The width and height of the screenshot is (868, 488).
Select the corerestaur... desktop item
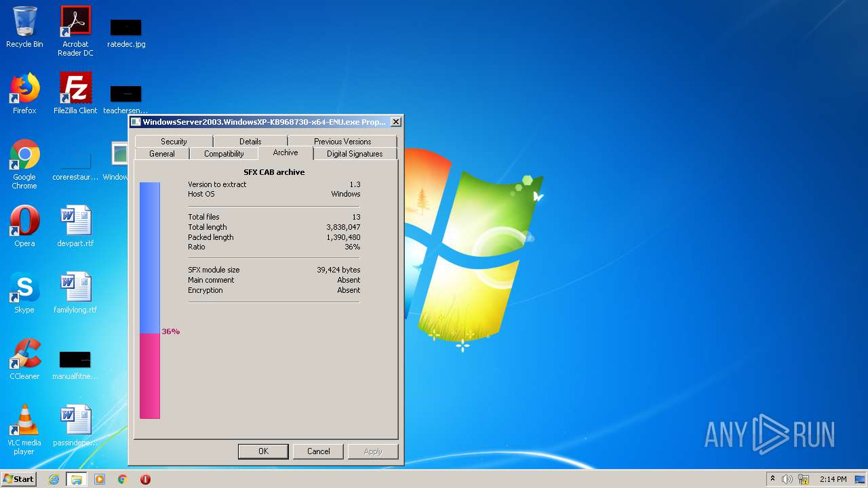coord(75,166)
